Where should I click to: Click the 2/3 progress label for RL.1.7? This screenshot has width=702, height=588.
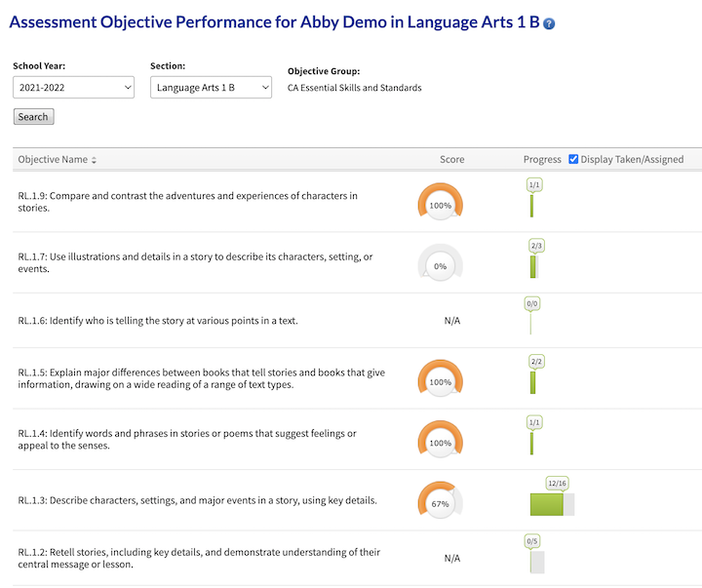click(x=536, y=246)
